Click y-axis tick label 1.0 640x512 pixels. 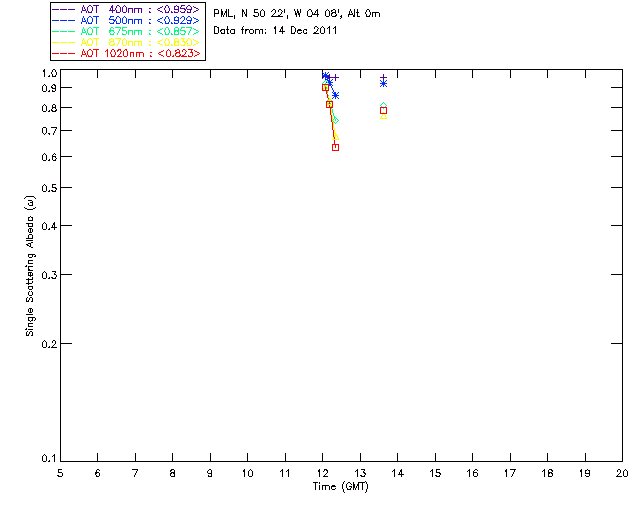49,73
